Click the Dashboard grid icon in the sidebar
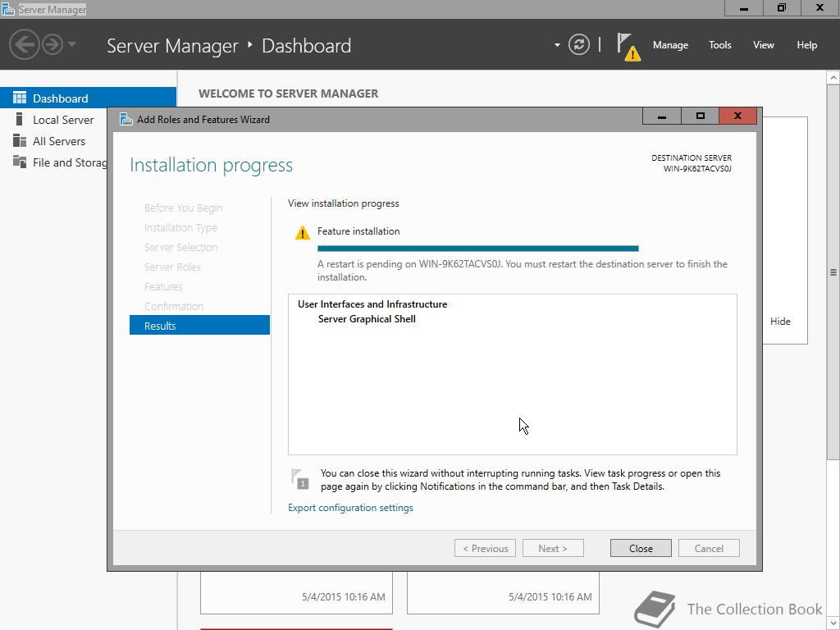 point(20,98)
